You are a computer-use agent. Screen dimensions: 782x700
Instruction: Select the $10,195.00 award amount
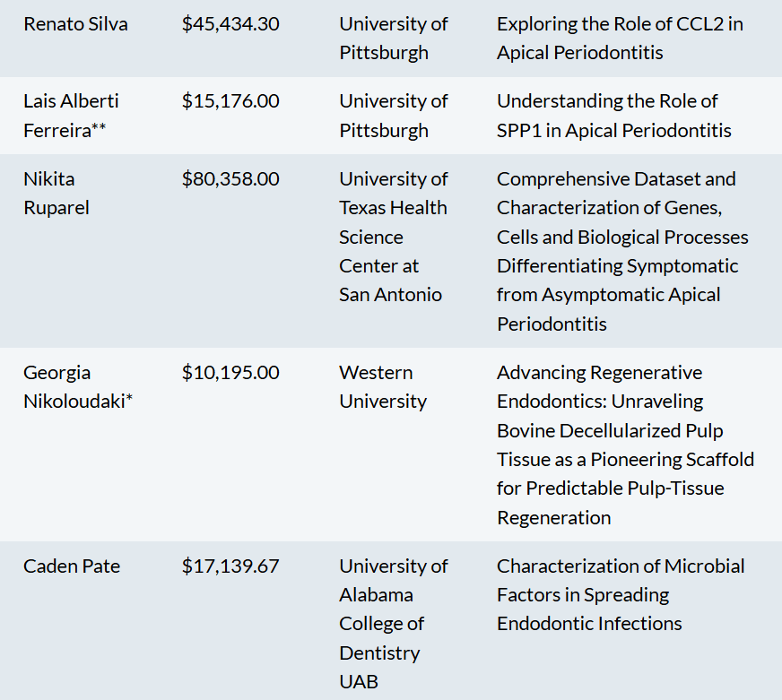point(230,372)
